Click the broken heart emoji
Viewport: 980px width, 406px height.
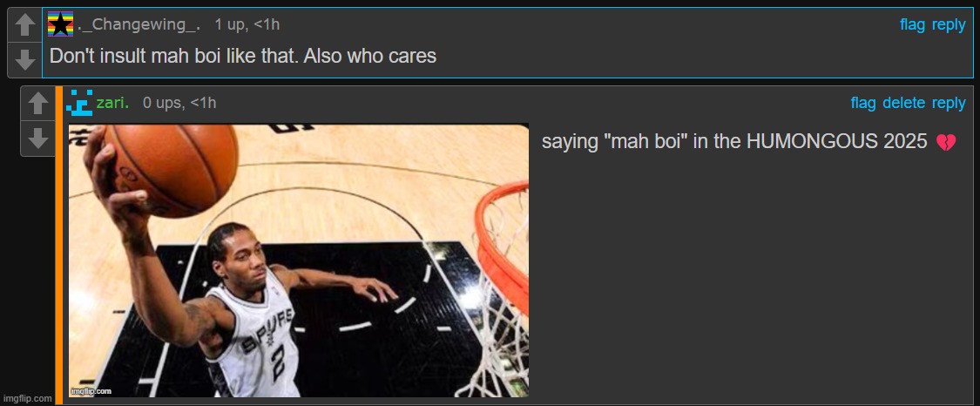point(946,143)
